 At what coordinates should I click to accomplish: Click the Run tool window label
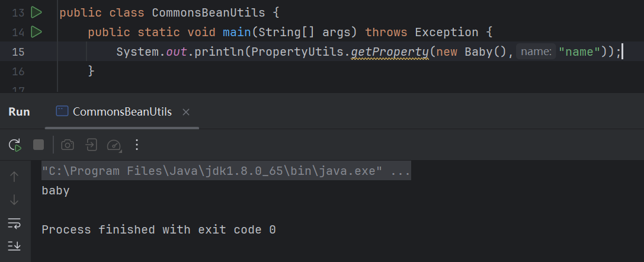19,111
